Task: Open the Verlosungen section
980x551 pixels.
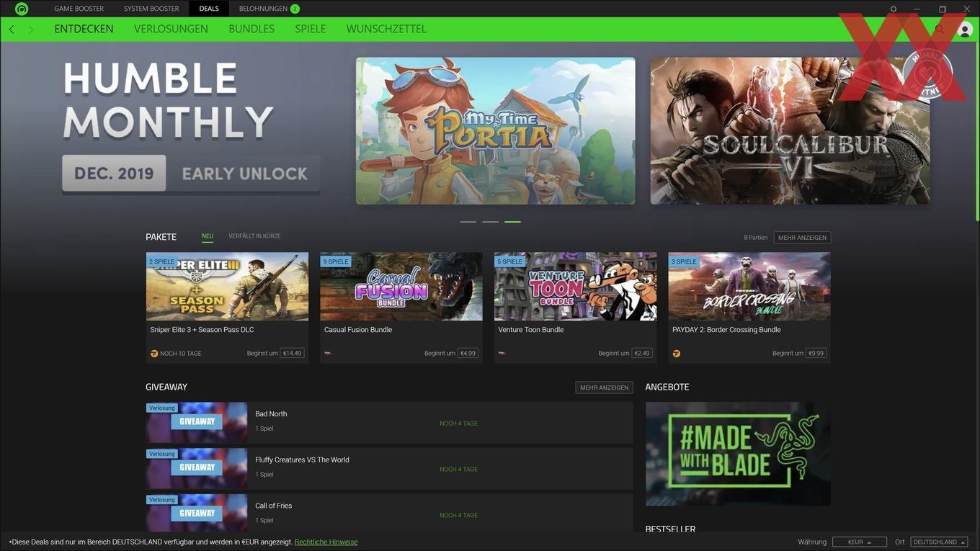Action: [x=171, y=29]
